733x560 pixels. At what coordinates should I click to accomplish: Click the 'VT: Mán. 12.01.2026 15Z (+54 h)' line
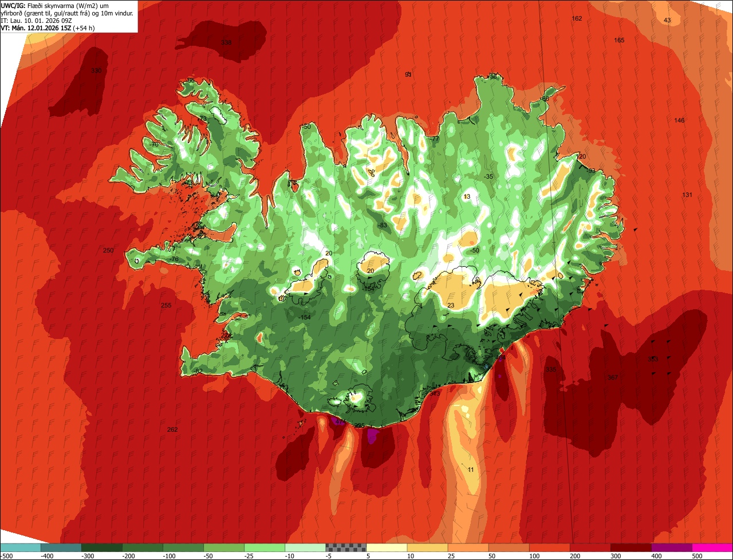48,27
